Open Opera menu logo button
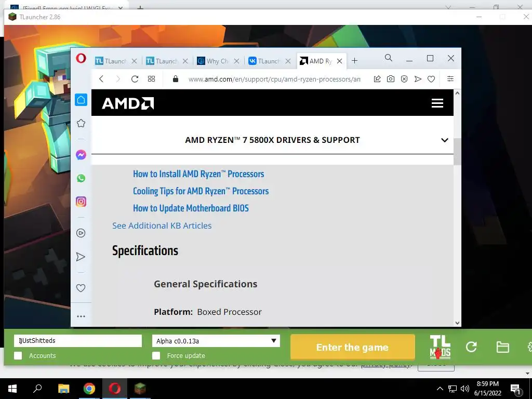This screenshot has width=532, height=399. [81, 59]
